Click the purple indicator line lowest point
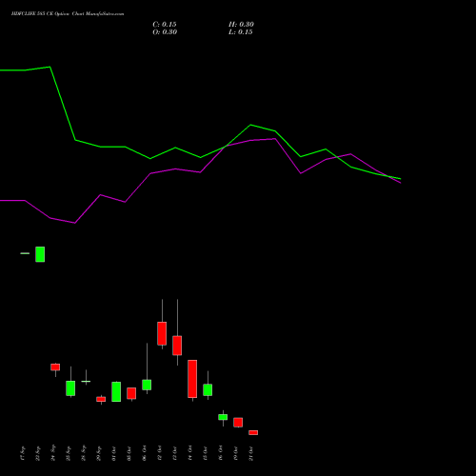 [75, 223]
